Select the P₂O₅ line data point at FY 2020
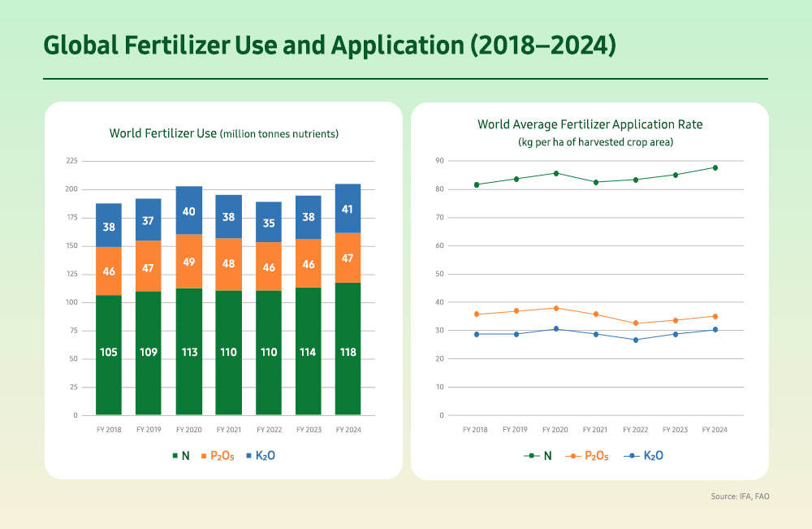This screenshot has height=529, width=812. click(x=555, y=308)
